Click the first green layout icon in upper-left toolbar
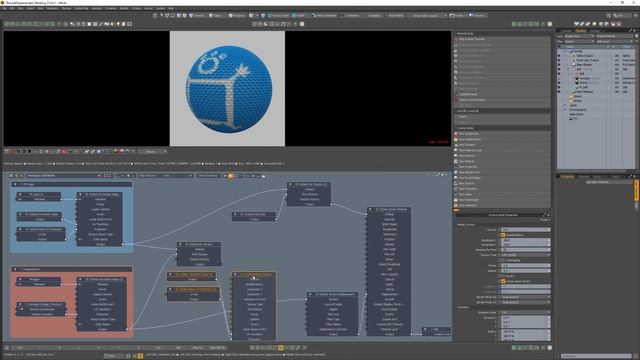This screenshot has width=640, height=360. tap(7, 24)
